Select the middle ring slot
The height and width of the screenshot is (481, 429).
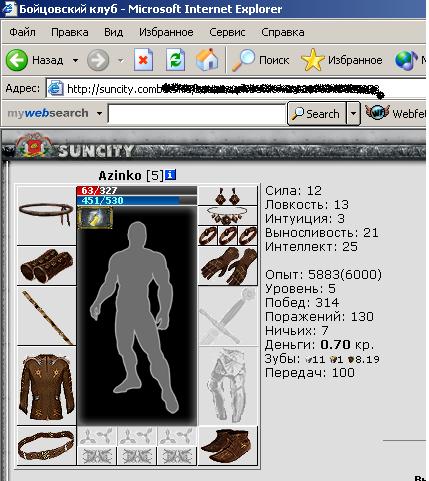click(x=228, y=236)
